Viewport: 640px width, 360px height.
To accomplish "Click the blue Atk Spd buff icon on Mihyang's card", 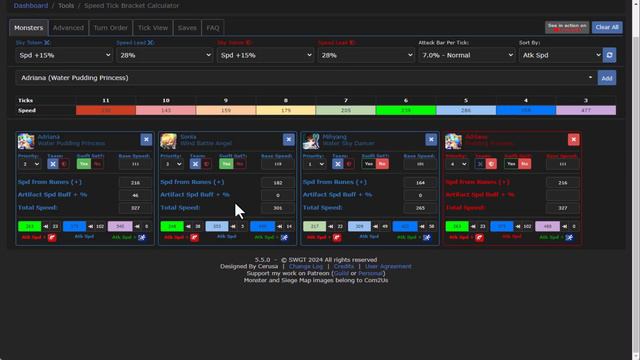I will 427,238.
